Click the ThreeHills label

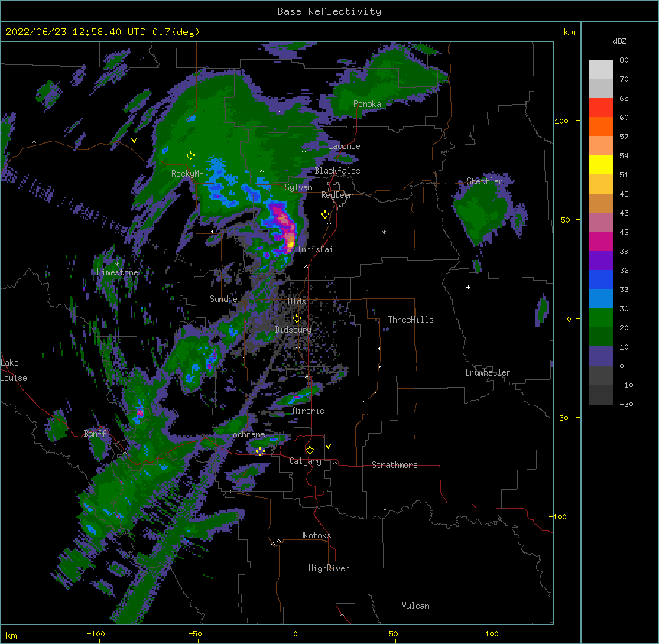(x=411, y=320)
